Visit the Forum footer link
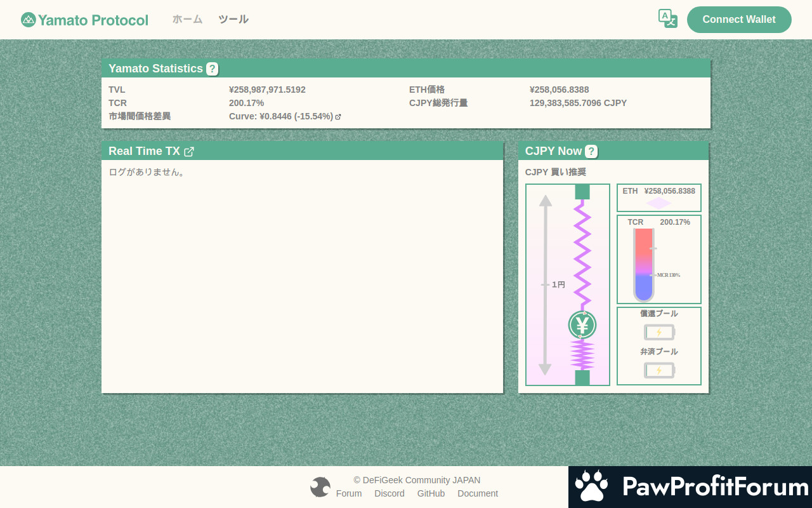This screenshot has height=508, width=812. [349, 493]
